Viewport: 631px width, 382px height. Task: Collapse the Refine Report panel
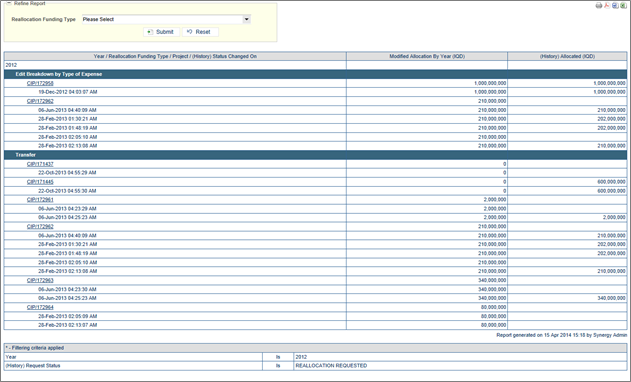tap(9, 3)
